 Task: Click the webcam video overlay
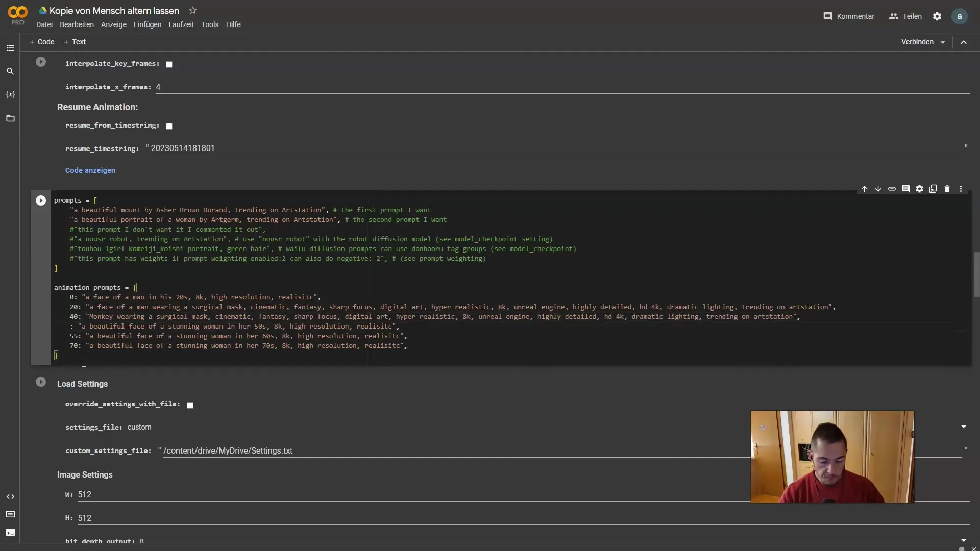coord(832,457)
